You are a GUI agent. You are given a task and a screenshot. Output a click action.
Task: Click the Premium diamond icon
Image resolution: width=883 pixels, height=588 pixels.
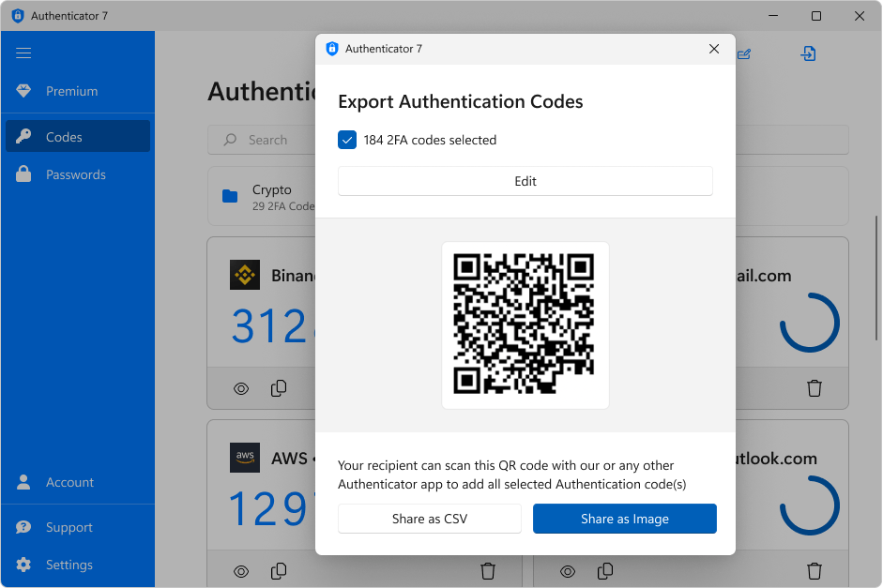click(x=23, y=91)
